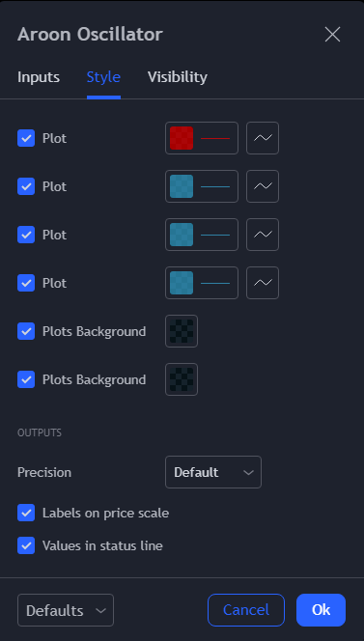The width and height of the screenshot is (364, 641).
Task: Open red color picker for first Plot
Action: (x=202, y=138)
